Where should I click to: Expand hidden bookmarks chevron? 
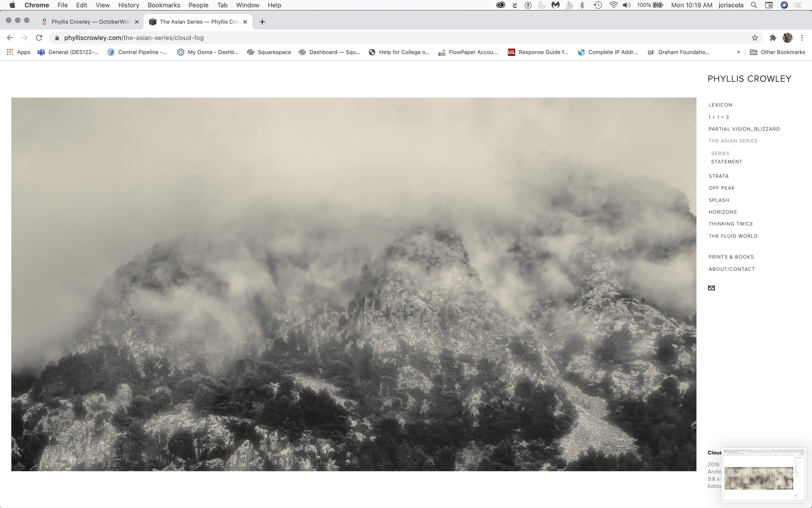click(x=739, y=52)
